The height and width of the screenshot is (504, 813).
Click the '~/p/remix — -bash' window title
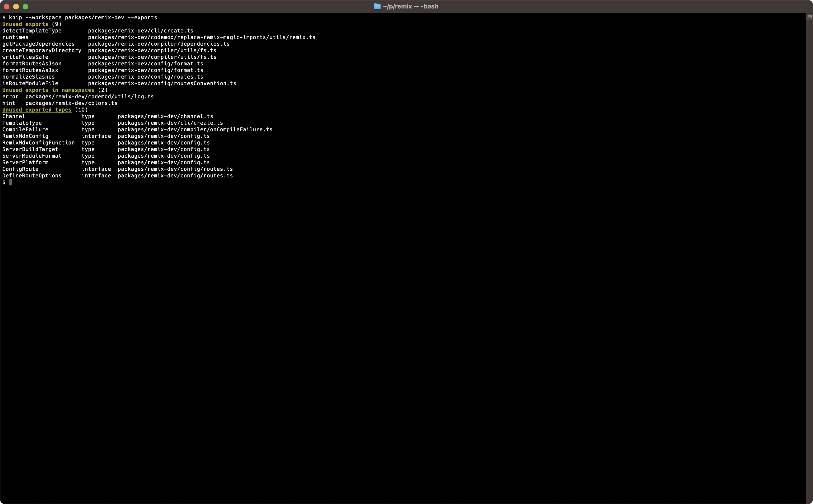coord(410,6)
